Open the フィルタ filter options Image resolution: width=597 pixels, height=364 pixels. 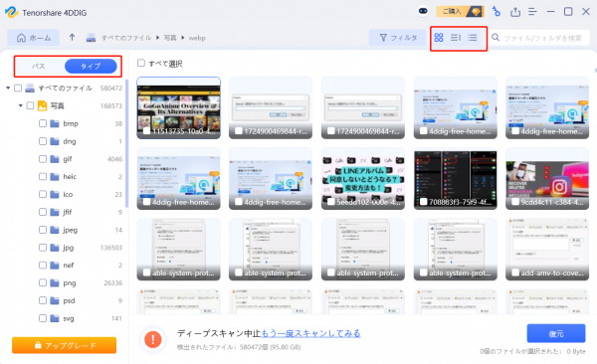pyautogui.click(x=398, y=38)
